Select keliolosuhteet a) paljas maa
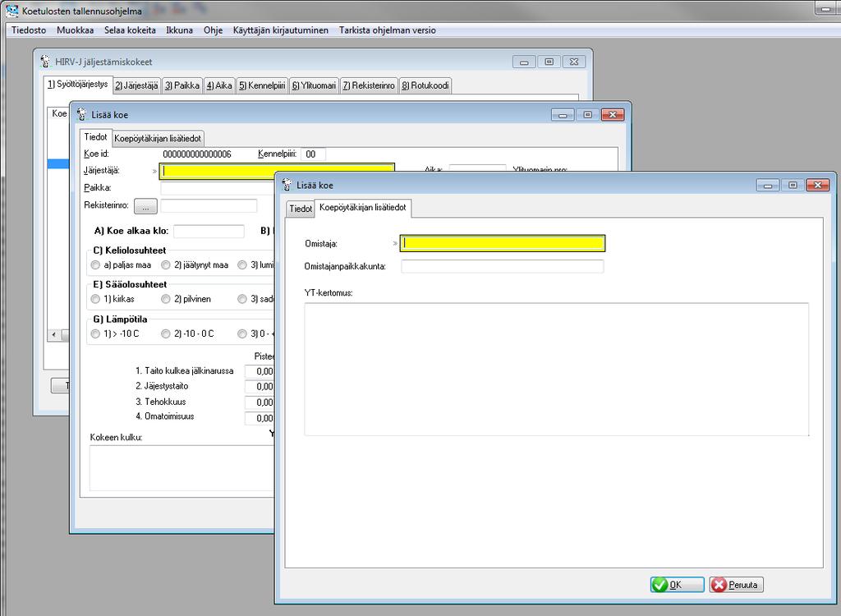 [95, 265]
